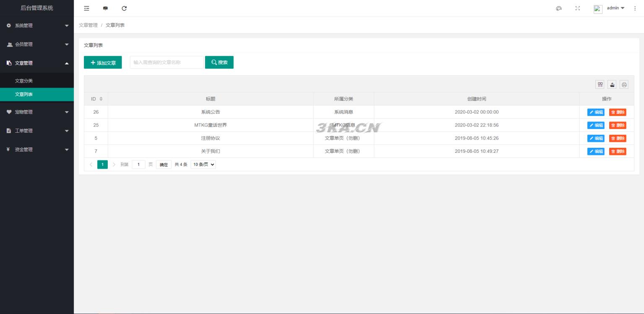Open the 宠物管理 sidebar menu
644x314 pixels.
pos(37,112)
